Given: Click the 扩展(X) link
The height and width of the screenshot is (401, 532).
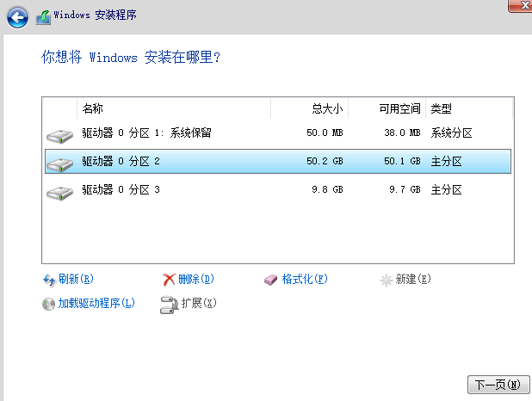Looking at the screenshot, I should click(x=199, y=304).
